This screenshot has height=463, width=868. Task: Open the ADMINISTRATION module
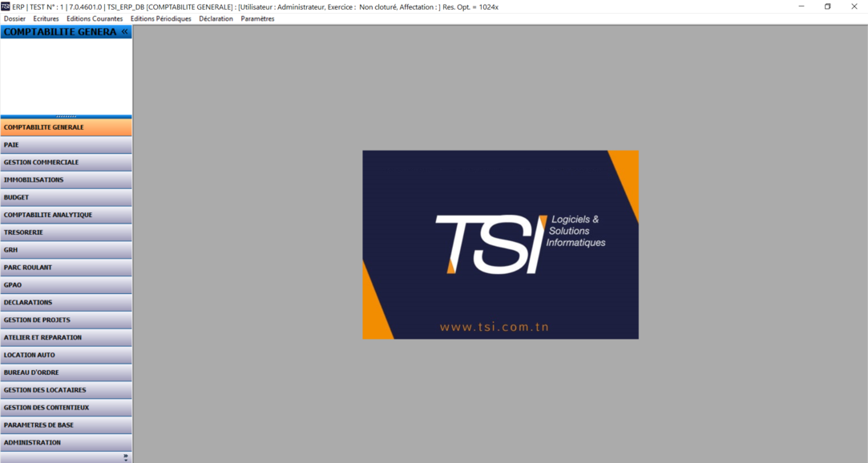coord(66,442)
